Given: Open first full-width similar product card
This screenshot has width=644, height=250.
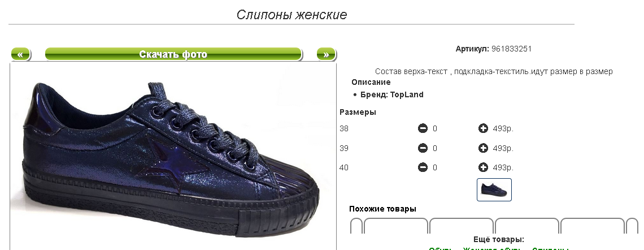Looking at the screenshot, I should point(396,226).
